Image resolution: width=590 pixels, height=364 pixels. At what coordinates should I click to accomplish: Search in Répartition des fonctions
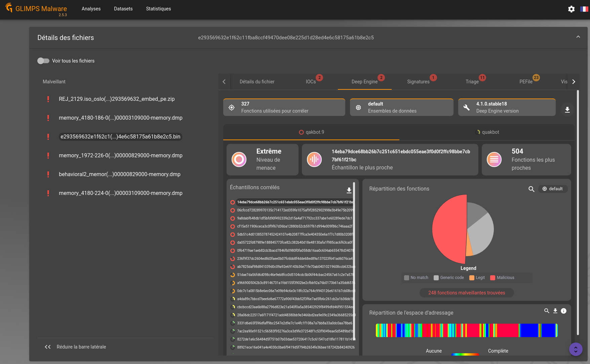click(x=531, y=189)
